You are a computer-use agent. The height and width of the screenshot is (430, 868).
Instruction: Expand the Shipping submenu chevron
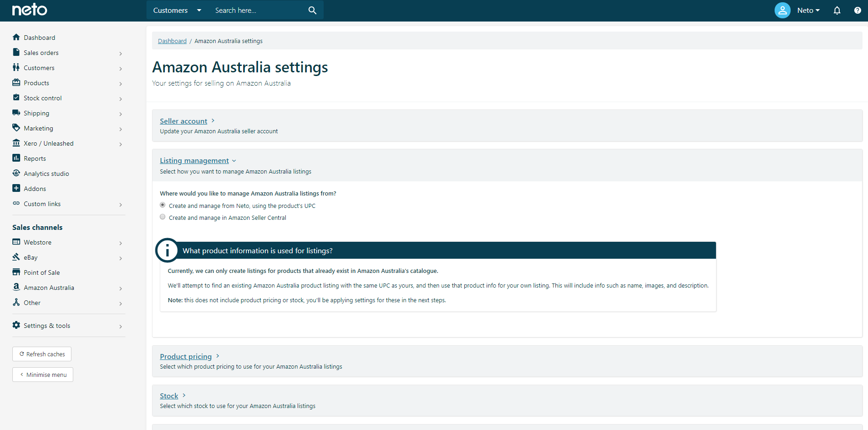[x=121, y=114]
